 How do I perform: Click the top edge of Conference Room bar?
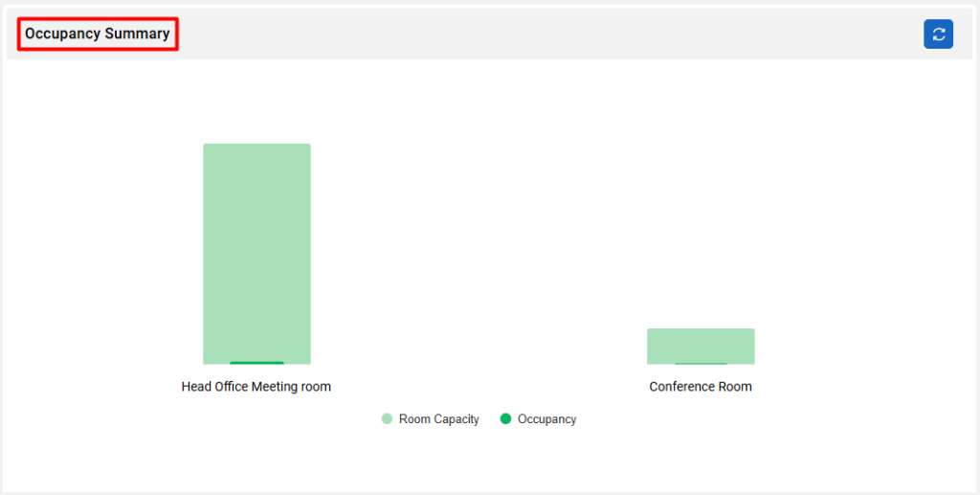point(701,328)
